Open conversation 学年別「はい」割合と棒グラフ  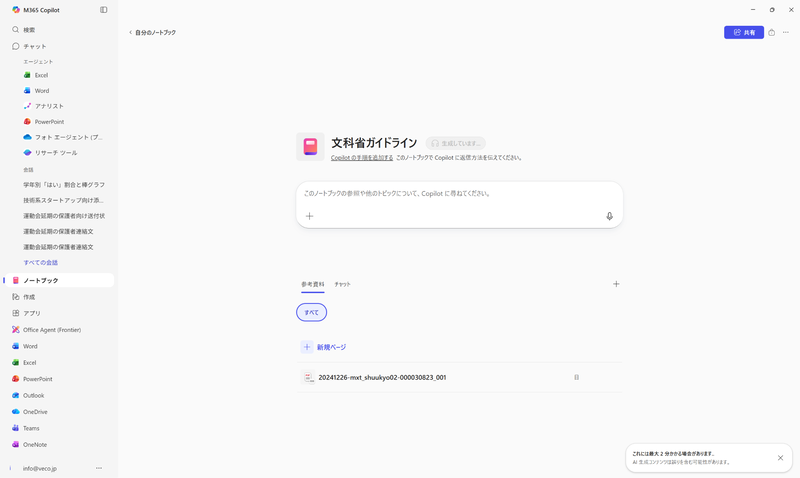coord(64,185)
